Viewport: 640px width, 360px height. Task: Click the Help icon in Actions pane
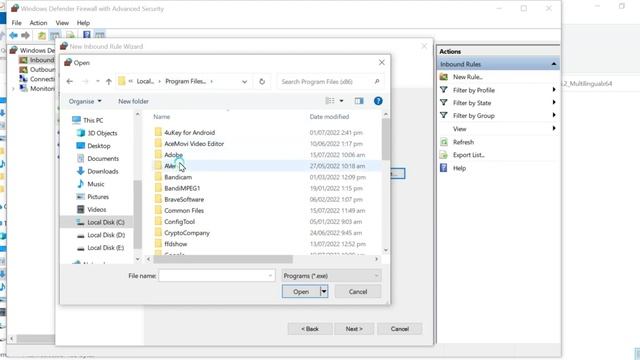click(444, 168)
